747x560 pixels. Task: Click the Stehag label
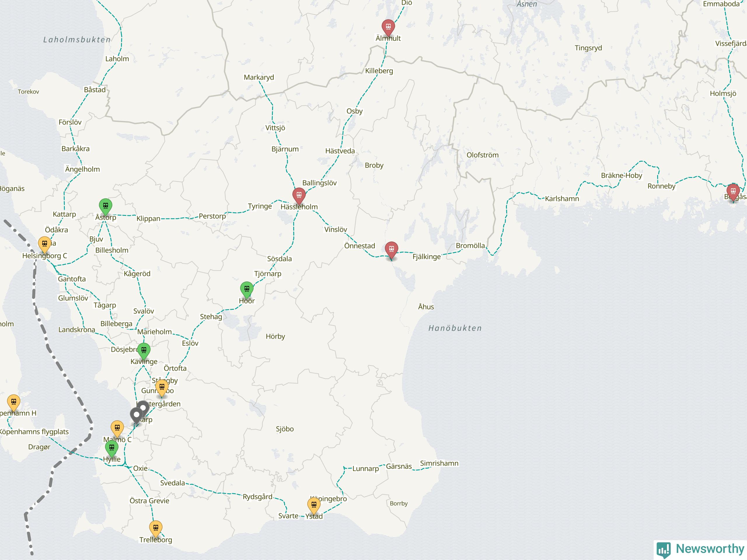211,317
